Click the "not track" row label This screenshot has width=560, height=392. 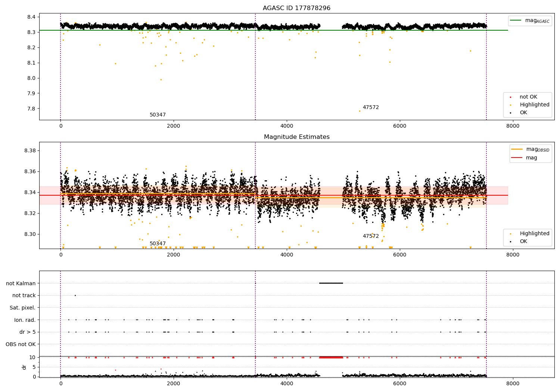[x=24, y=295]
